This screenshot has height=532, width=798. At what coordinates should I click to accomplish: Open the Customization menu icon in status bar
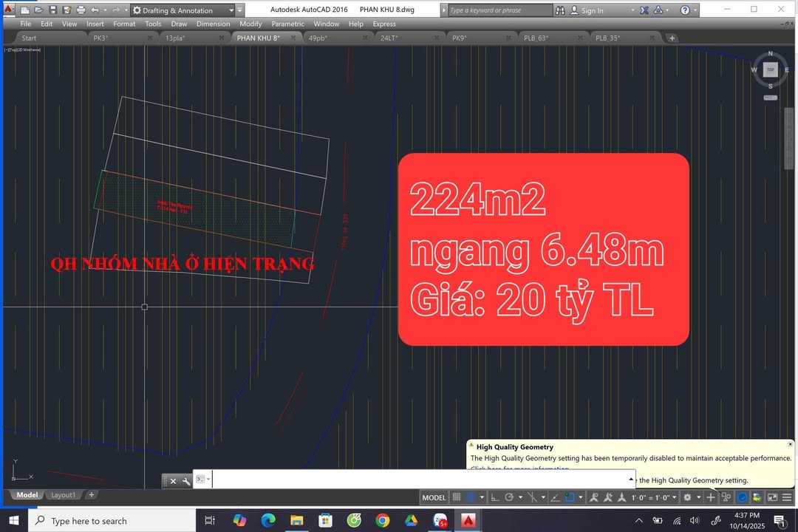click(x=786, y=497)
